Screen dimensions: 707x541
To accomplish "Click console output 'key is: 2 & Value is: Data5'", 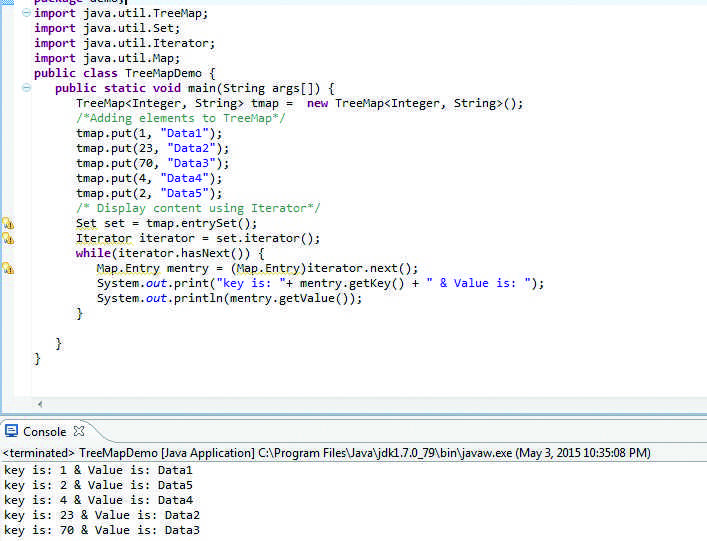I will [98, 485].
